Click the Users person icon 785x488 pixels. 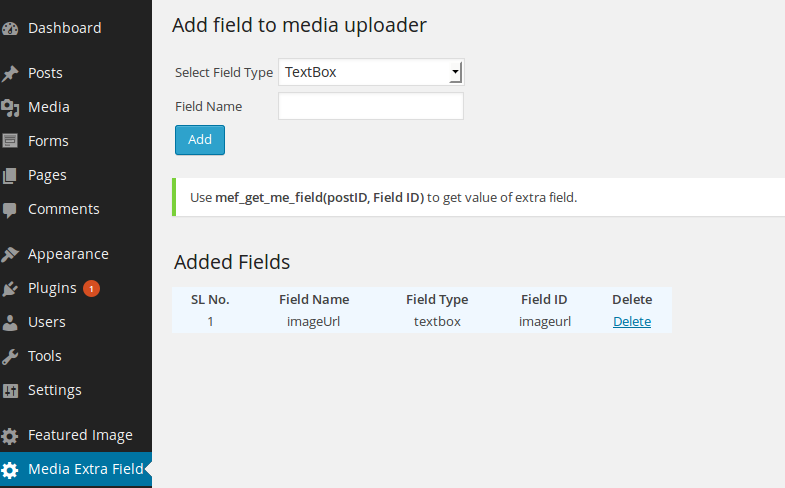pos(10,322)
